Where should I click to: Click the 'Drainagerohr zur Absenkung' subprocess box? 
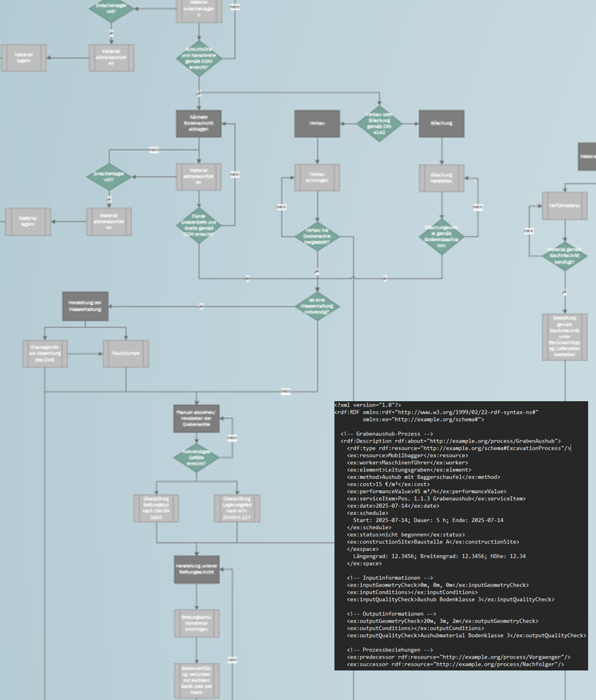(x=45, y=354)
